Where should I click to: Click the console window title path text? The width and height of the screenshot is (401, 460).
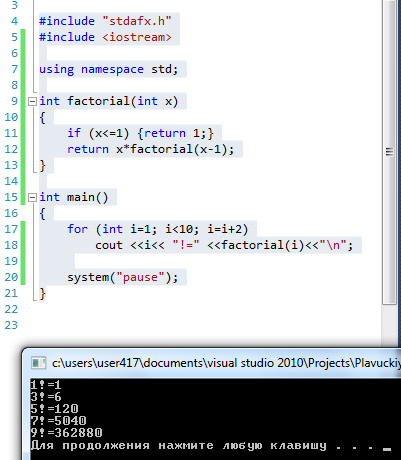226,363
